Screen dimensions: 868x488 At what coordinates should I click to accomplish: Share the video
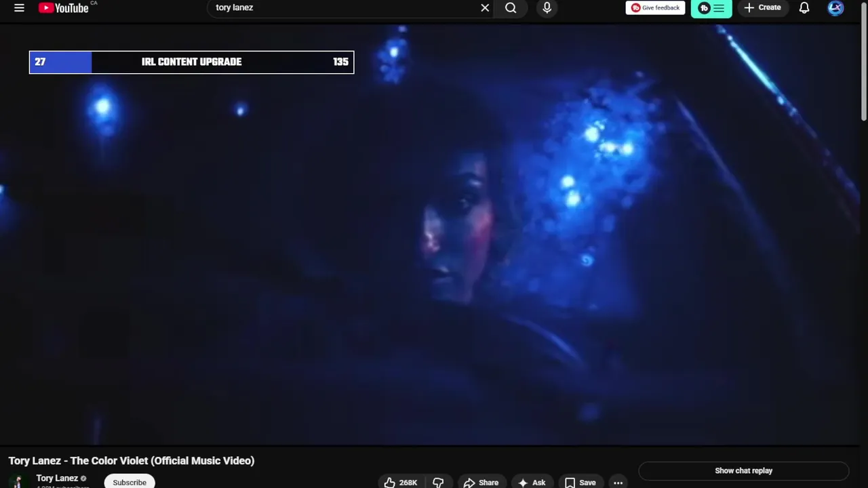(481, 482)
